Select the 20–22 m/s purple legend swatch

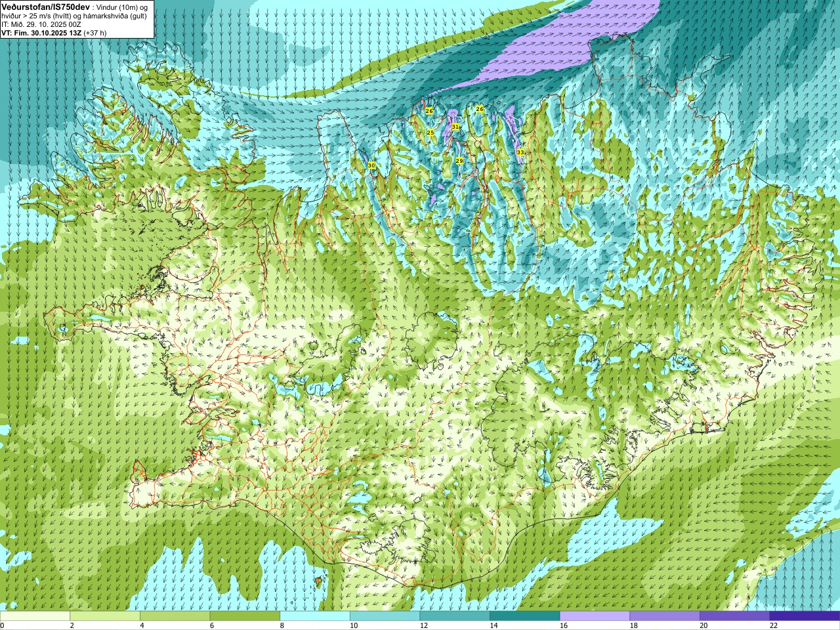click(x=735, y=616)
